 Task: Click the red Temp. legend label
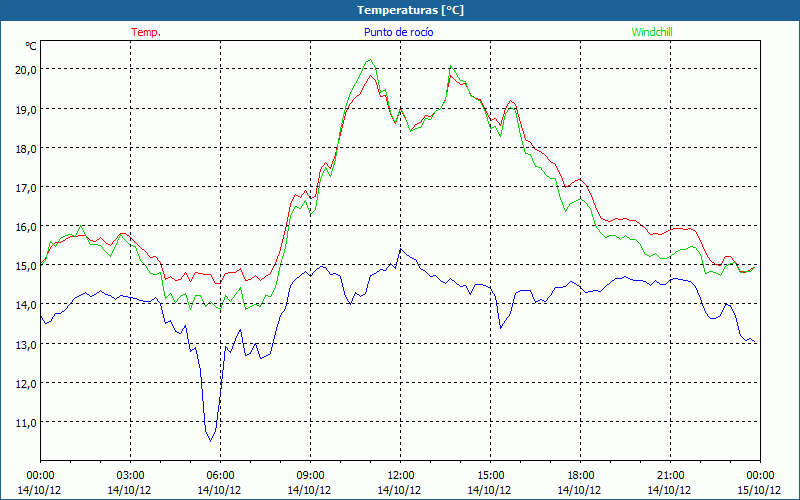(146, 32)
